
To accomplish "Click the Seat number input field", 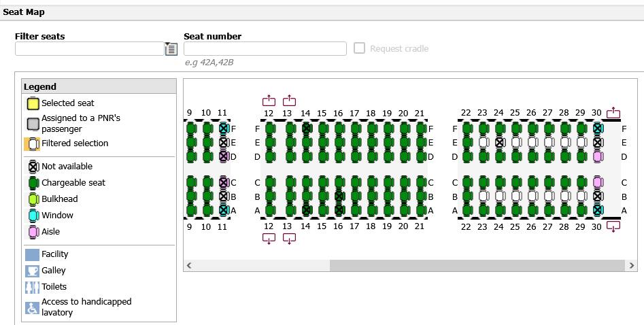I will 265,49.
